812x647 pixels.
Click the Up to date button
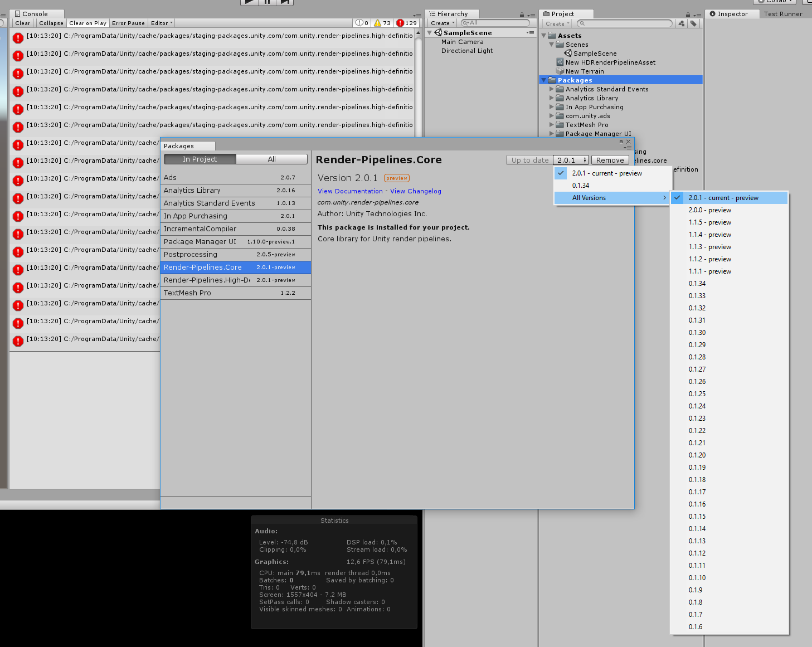(530, 160)
